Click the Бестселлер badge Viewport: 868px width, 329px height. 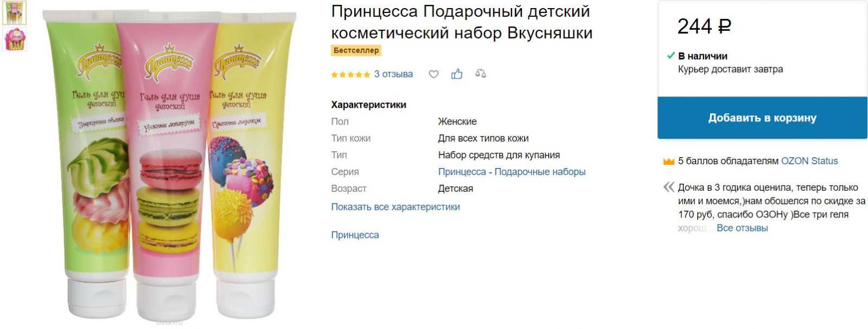point(356,50)
